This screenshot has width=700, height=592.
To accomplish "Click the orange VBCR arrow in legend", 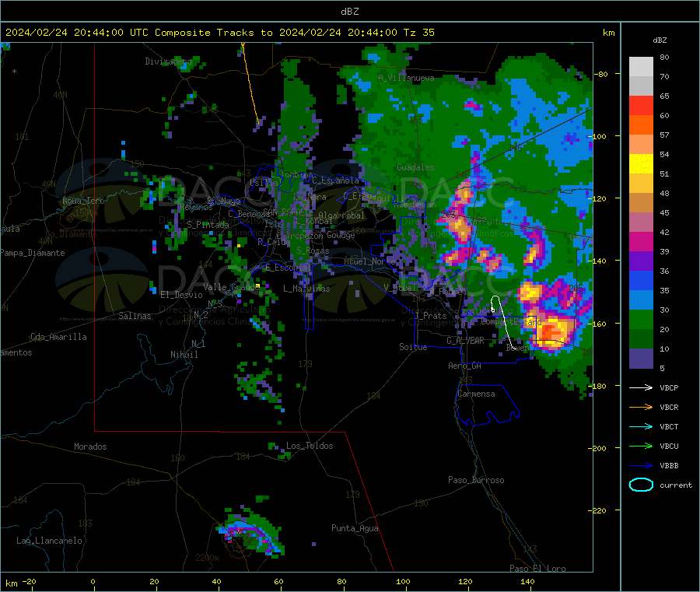I will [641, 407].
